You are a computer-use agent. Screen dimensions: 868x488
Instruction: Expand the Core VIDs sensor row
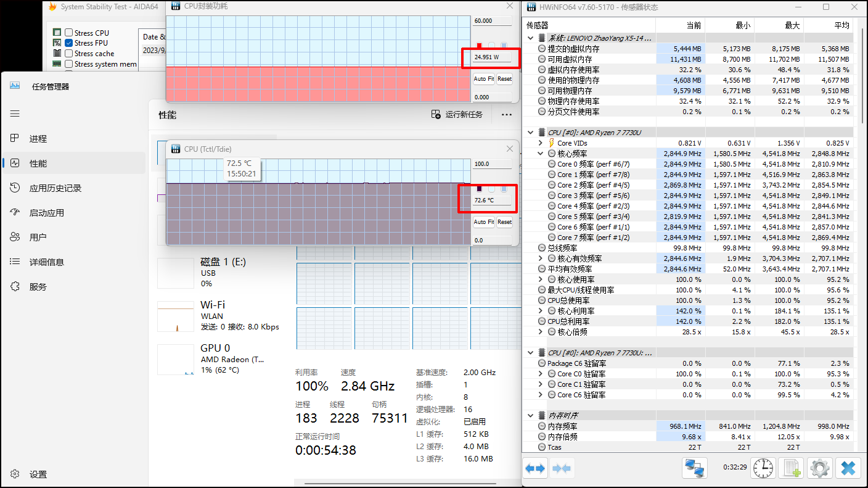pyautogui.click(x=541, y=143)
